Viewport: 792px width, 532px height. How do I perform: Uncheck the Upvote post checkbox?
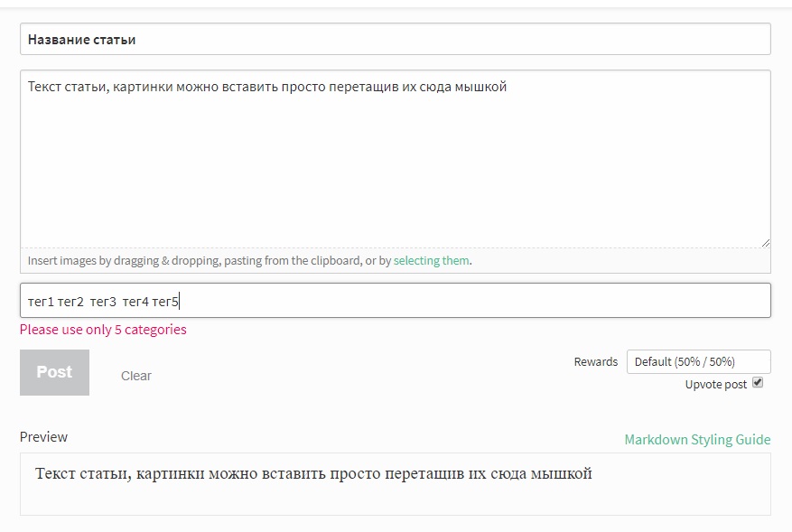pos(758,382)
